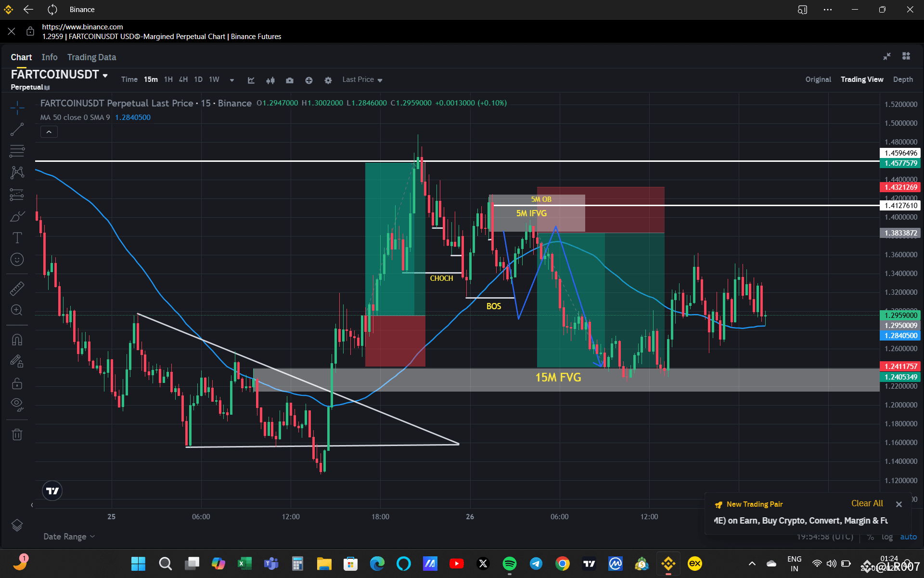924x578 pixels.
Task: Switch to Depth chart view
Action: coord(903,79)
